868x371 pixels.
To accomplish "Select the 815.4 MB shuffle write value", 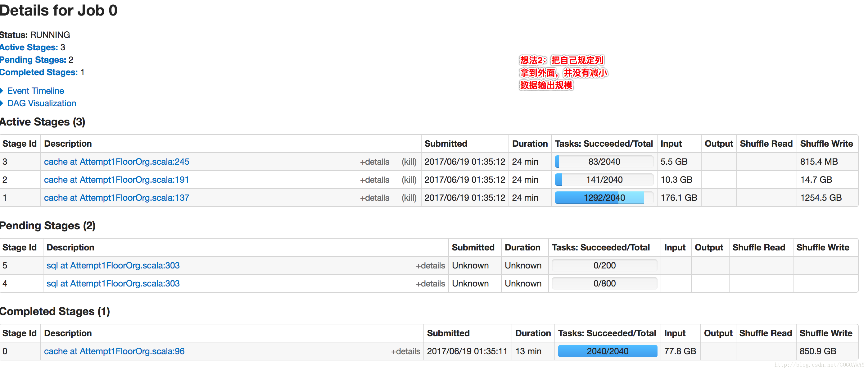I will (819, 162).
